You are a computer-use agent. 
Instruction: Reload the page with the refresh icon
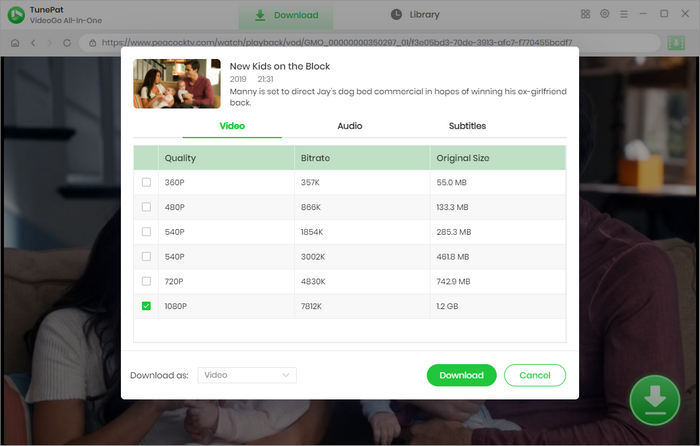pos(67,44)
